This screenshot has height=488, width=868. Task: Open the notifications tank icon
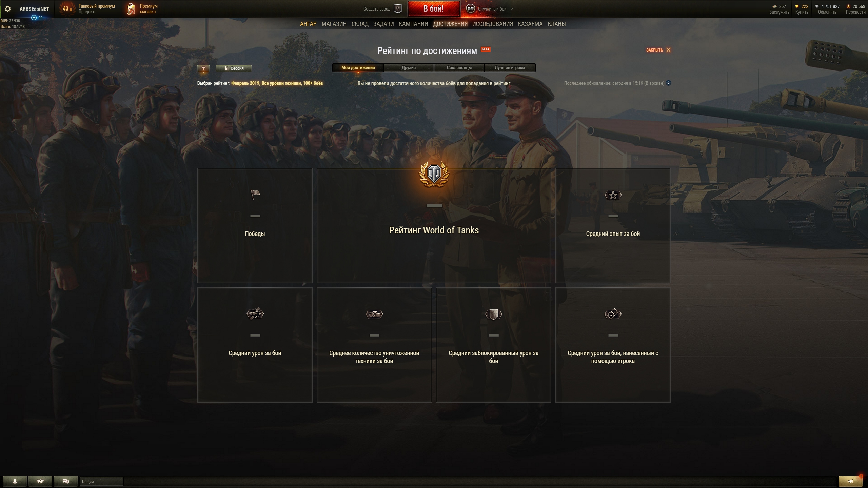tap(850, 481)
